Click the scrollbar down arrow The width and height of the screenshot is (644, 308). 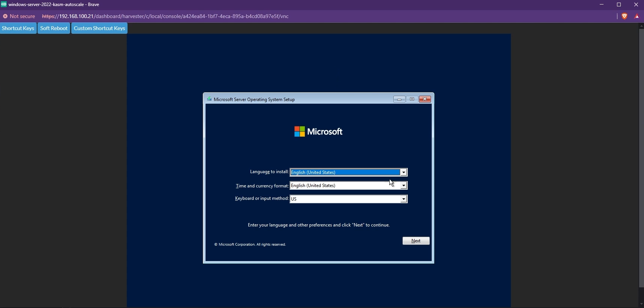pos(641,304)
